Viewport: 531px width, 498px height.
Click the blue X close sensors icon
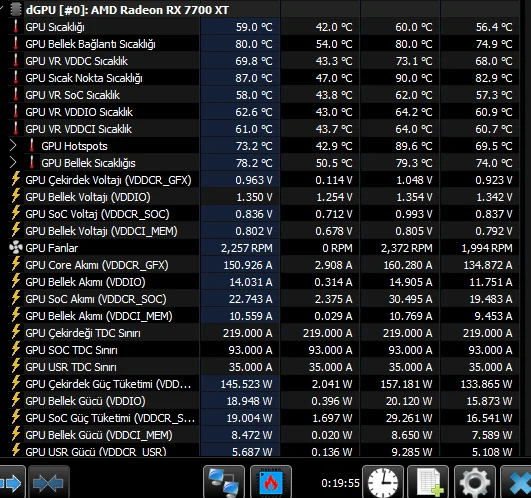click(517, 482)
